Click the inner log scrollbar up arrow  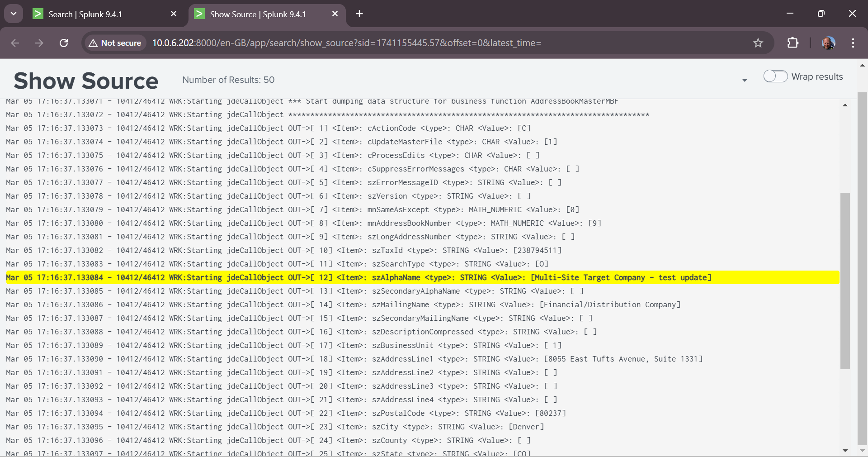(845, 105)
